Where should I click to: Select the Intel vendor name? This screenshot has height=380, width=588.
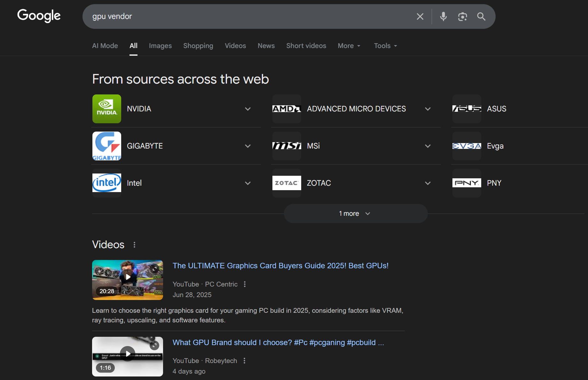click(x=134, y=183)
